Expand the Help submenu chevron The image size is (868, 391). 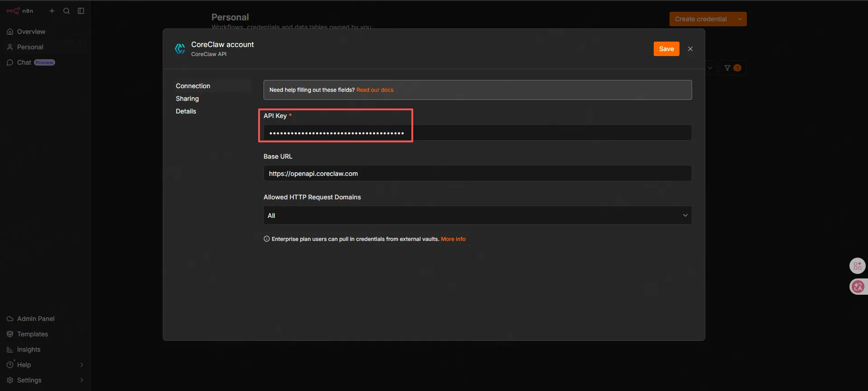[x=82, y=365]
